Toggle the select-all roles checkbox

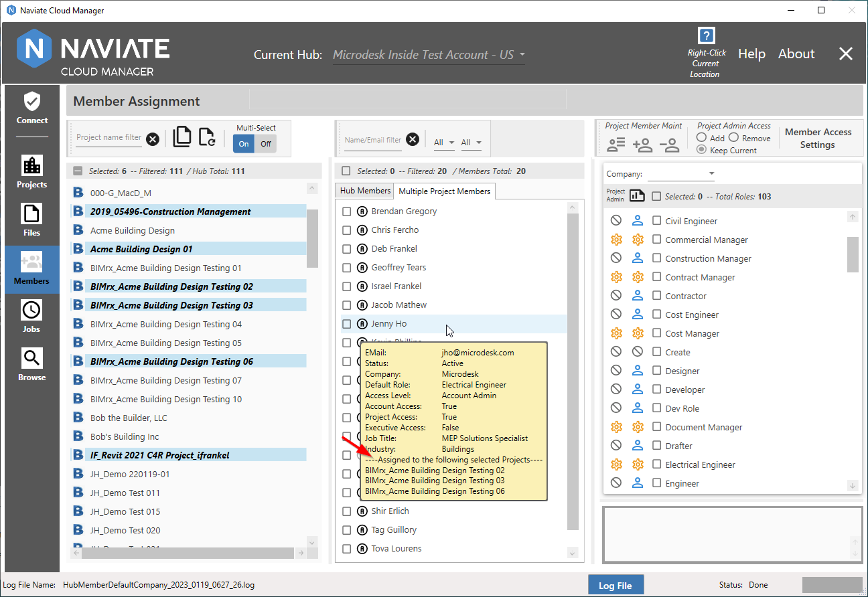click(657, 196)
